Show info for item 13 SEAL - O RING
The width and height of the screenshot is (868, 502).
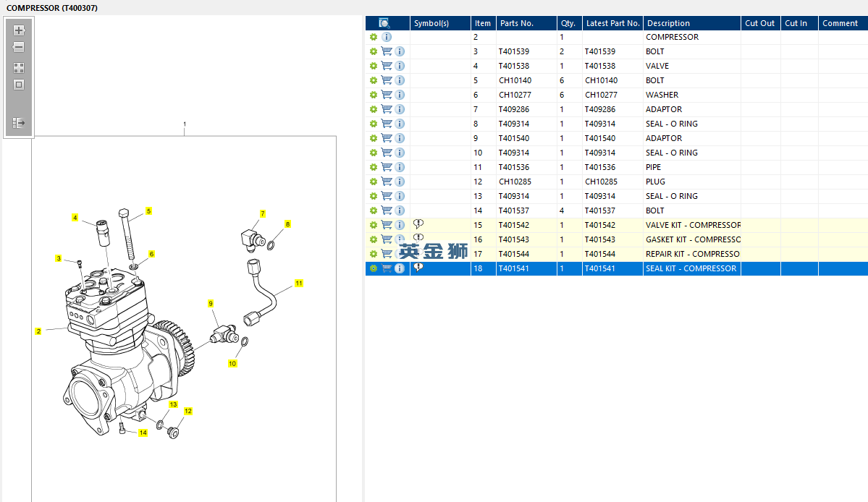[400, 196]
